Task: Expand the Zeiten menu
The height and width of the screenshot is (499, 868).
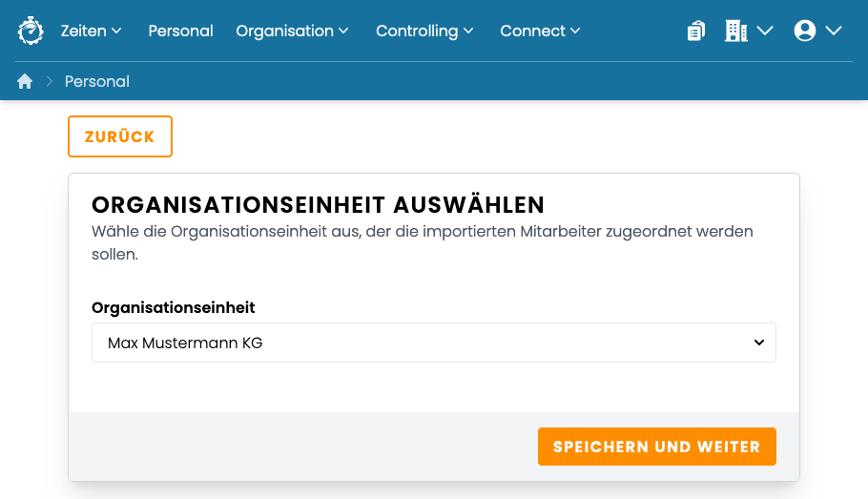Action: click(x=91, y=31)
